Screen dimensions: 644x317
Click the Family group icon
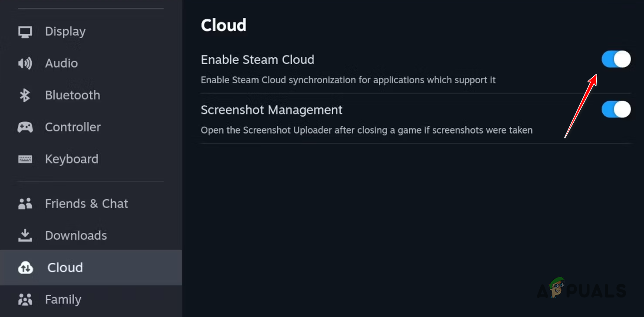coord(25,299)
